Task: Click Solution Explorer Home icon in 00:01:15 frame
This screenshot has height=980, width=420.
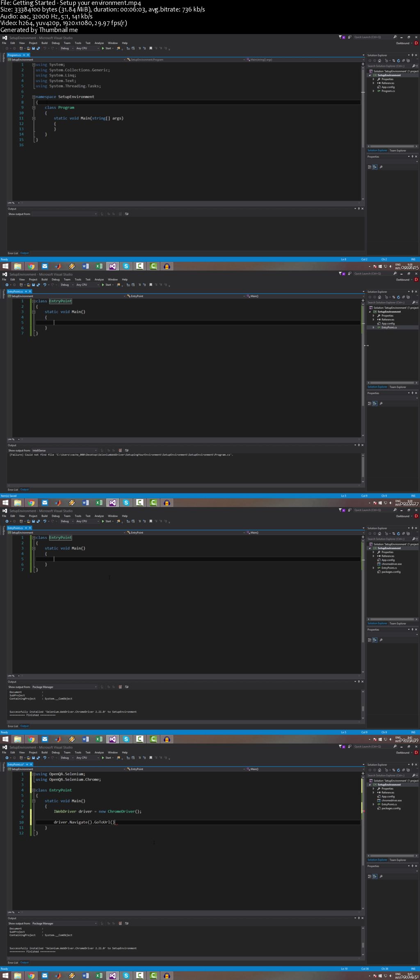Action: tap(379, 61)
